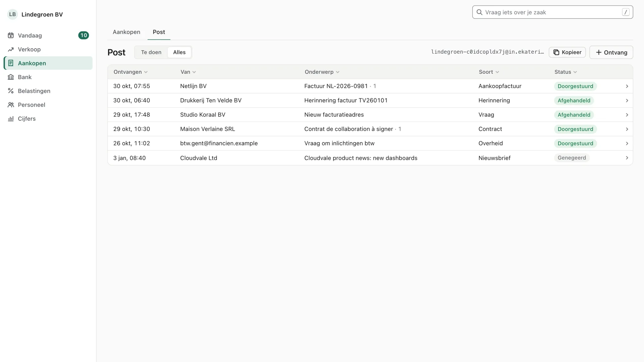Click subject Vraag om inlichtingen btw
Viewport: 644px width, 362px height.
[x=339, y=143]
